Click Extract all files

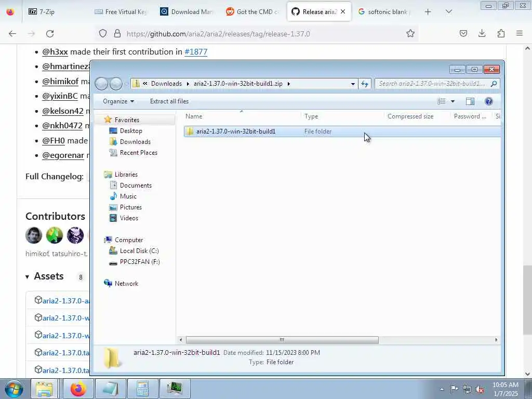pyautogui.click(x=169, y=101)
